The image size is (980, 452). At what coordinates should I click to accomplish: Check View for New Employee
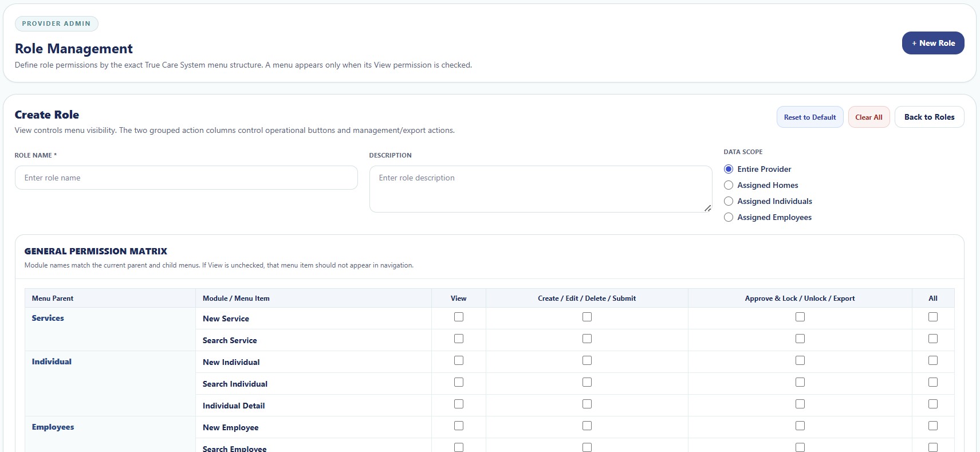pyautogui.click(x=459, y=426)
